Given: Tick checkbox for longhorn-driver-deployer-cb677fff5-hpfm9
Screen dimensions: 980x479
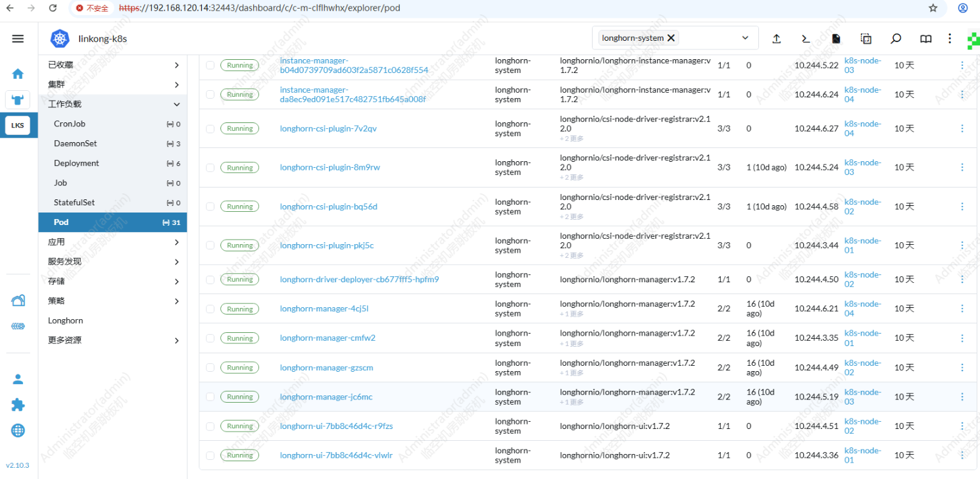Looking at the screenshot, I should coord(210,280).
